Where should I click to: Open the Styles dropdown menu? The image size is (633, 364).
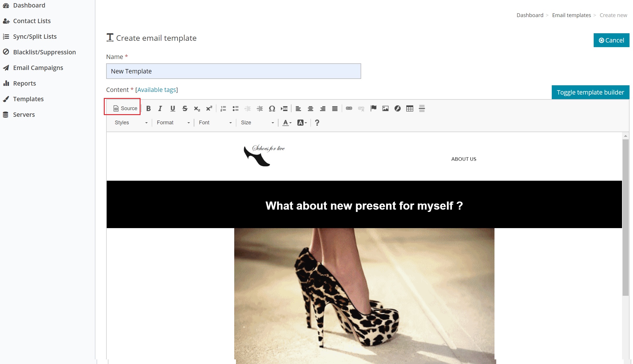click(x=130, y=122)
